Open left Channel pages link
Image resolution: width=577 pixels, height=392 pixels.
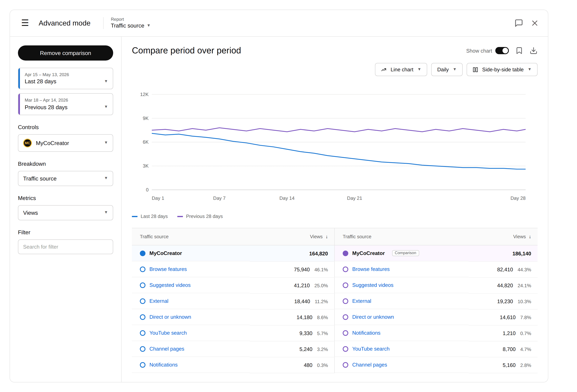167,349
